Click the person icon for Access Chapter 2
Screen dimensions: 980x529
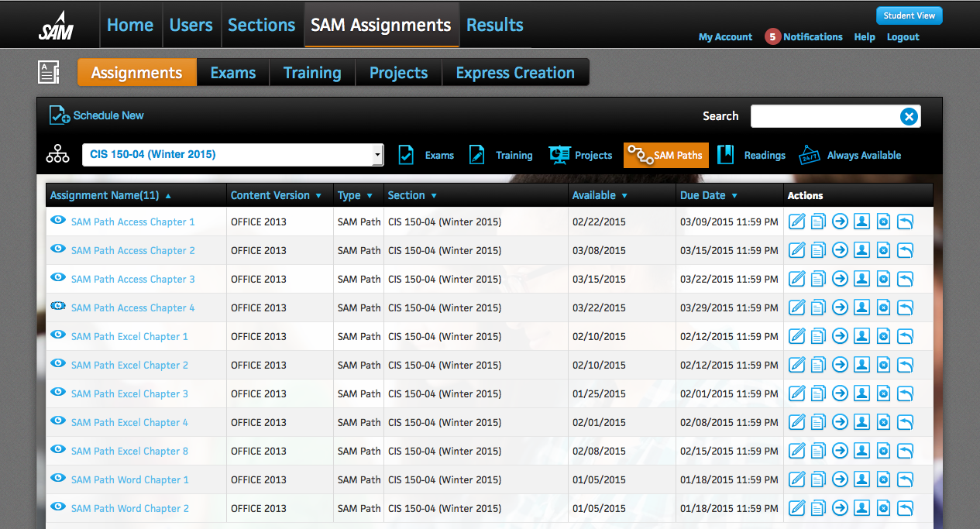(861, 250)
